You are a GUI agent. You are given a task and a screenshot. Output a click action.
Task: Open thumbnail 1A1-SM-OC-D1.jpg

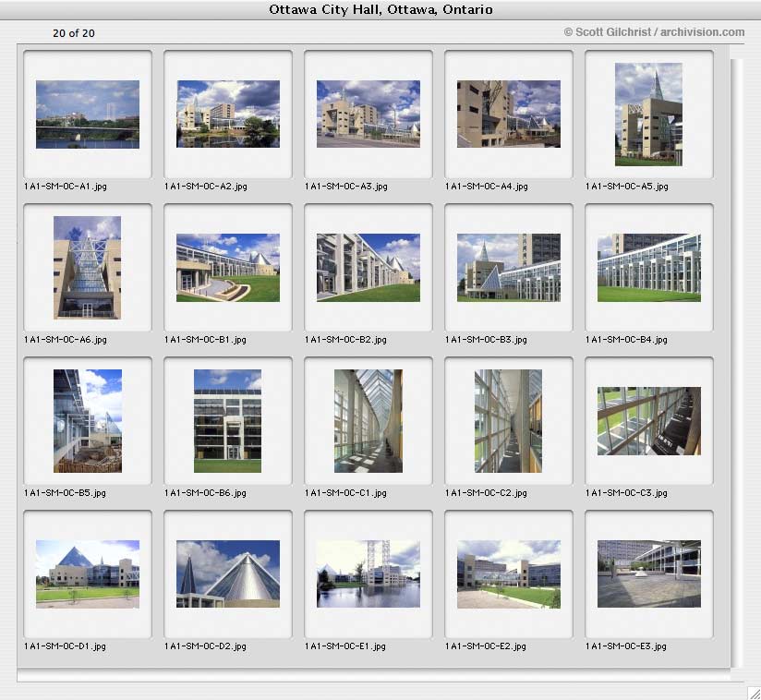point(88,574)
